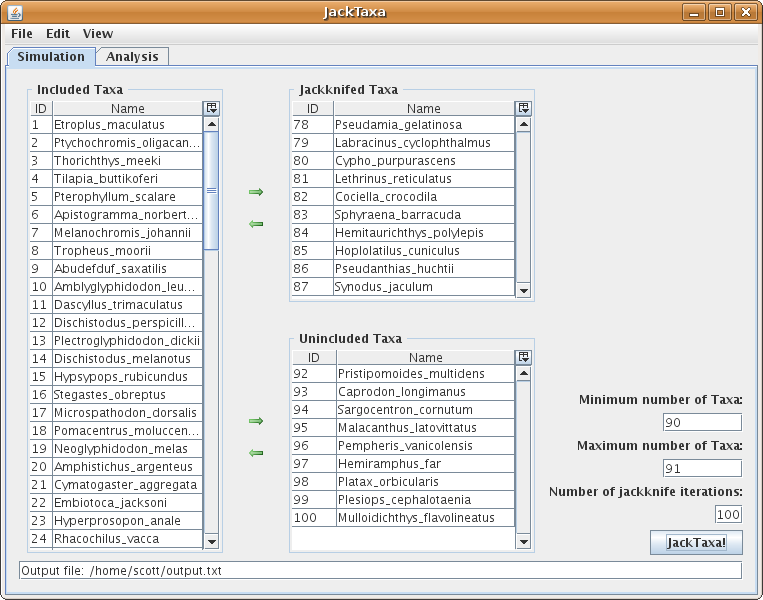Click ID header of Unincluded Taxa table
Screen dimensions: 763x600
[x=314, y=358]
